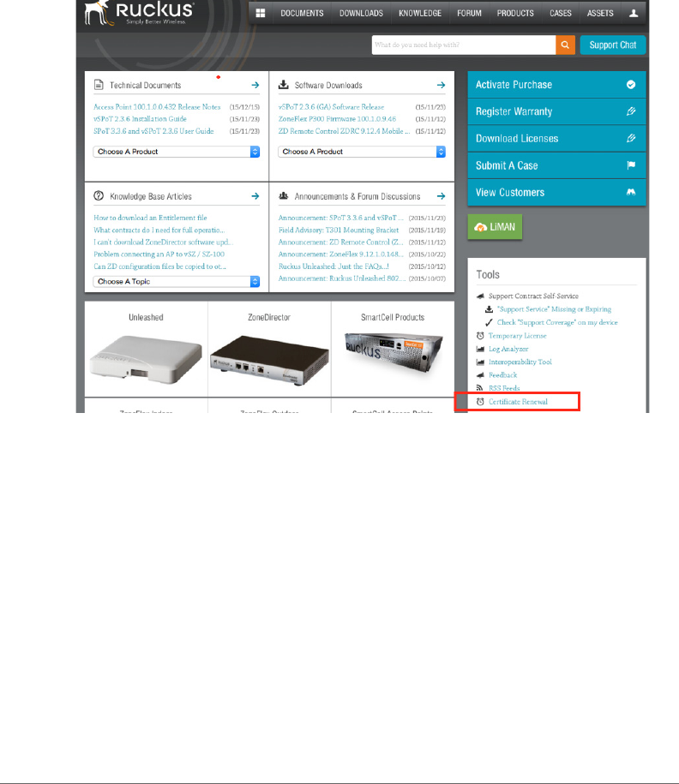Viewport: 679px width, 784px height.
Task: Open the ASSETS menu
Action: 600,13
